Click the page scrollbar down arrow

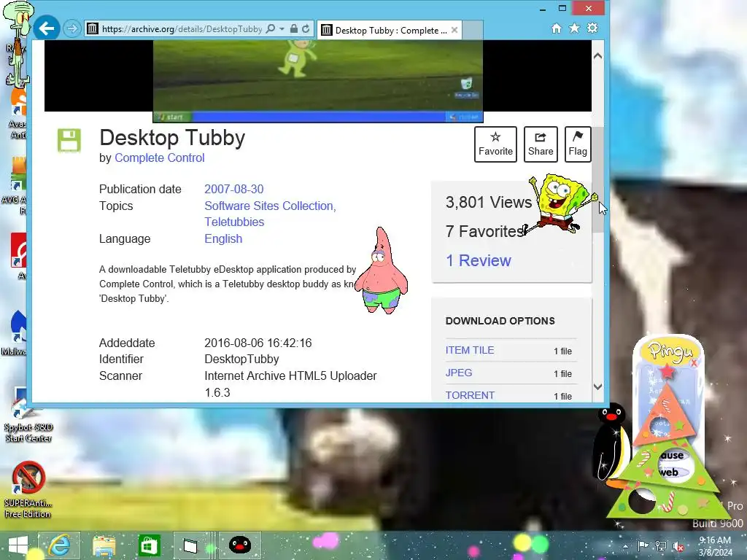tap(598, 386)
